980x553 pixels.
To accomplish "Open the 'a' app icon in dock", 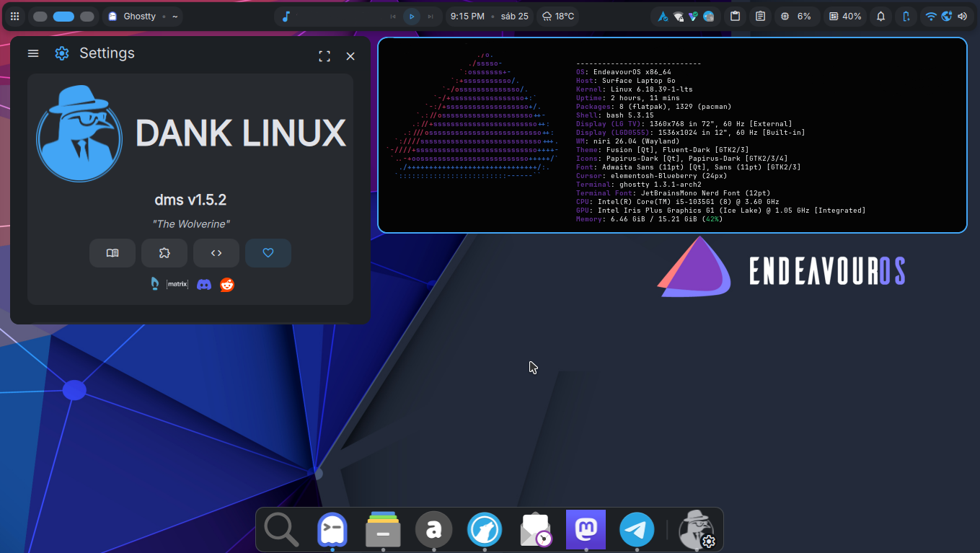I will pyautogui.click(x=433, y=531).
